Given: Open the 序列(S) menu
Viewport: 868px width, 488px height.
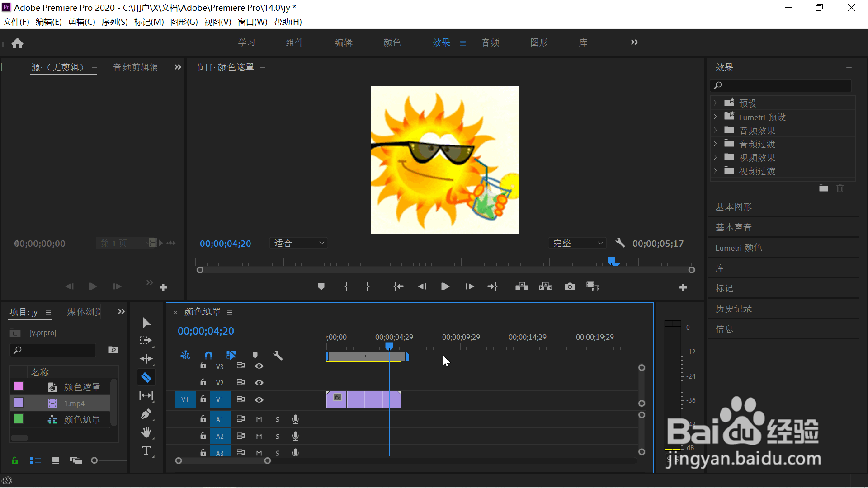Looking at the screenshot, I should [114, 22].
